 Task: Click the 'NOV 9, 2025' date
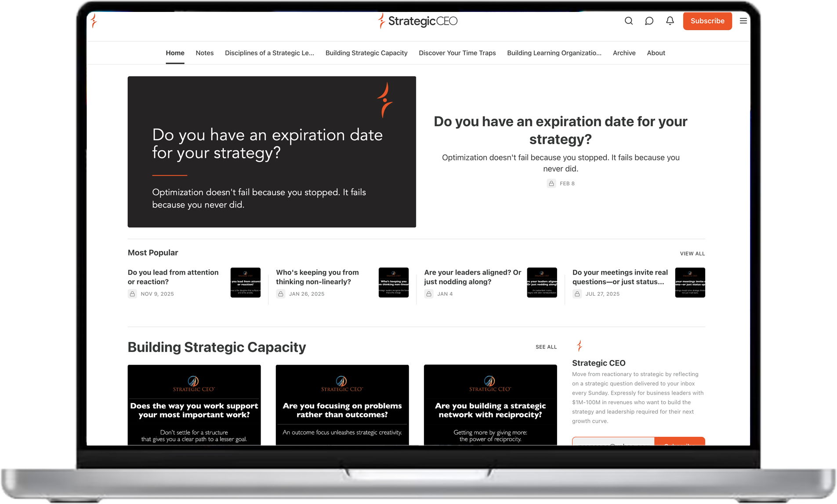click(x=157, y=294)
